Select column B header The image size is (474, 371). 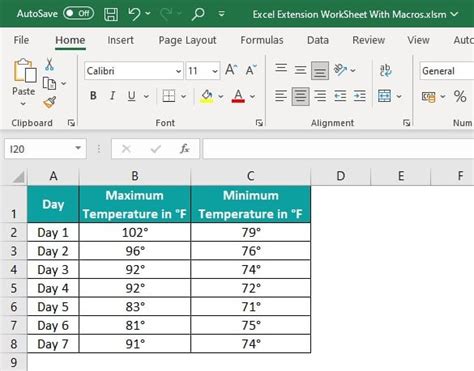135,176
